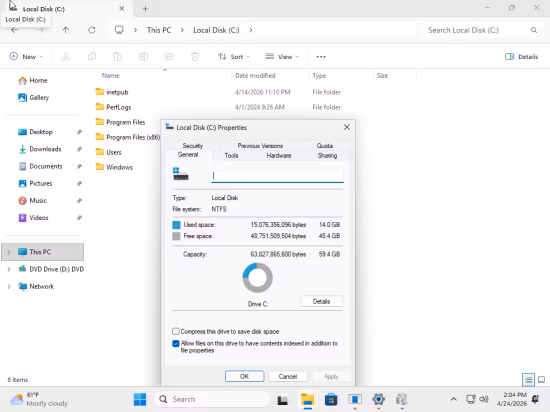Viewport: 550px width, 412px height.
Task: Toggle Compress this drive checkbox
Action: coord(176,331)
